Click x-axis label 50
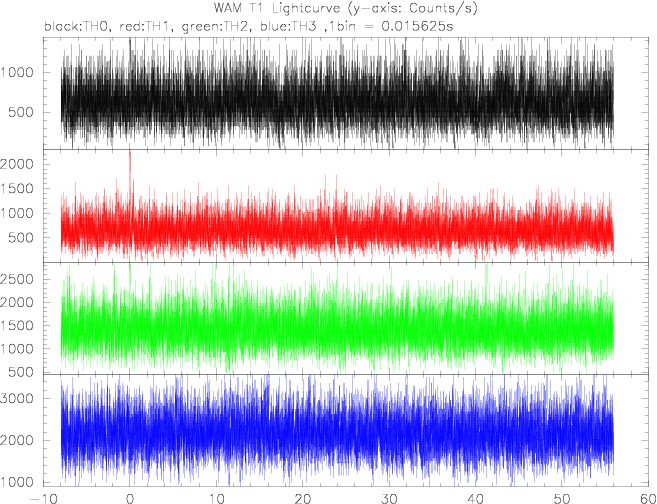 tap(562, 499)
